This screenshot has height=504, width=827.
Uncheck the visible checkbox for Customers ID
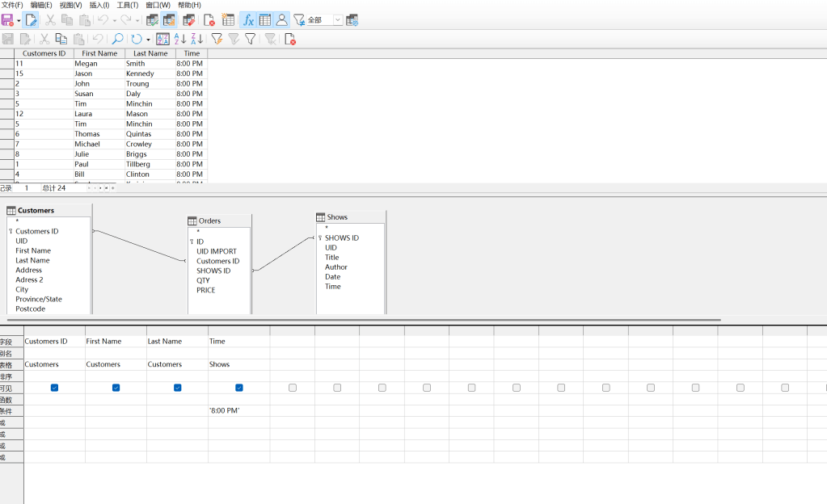(54, 388)
